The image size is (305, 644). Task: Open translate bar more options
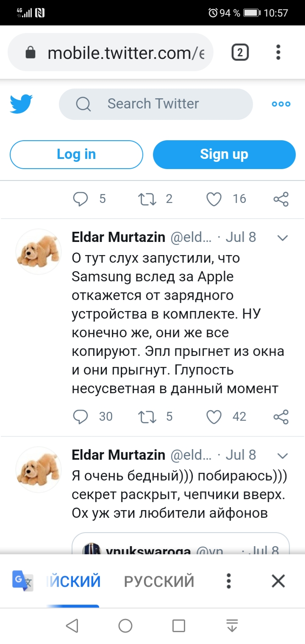click(229, 581)
